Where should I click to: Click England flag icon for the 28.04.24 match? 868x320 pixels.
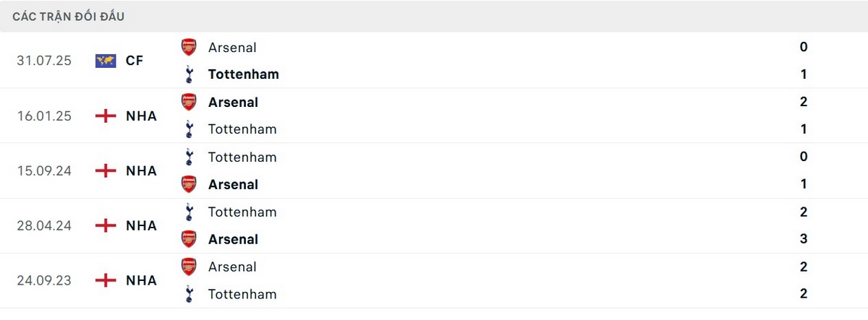[106, 225]
